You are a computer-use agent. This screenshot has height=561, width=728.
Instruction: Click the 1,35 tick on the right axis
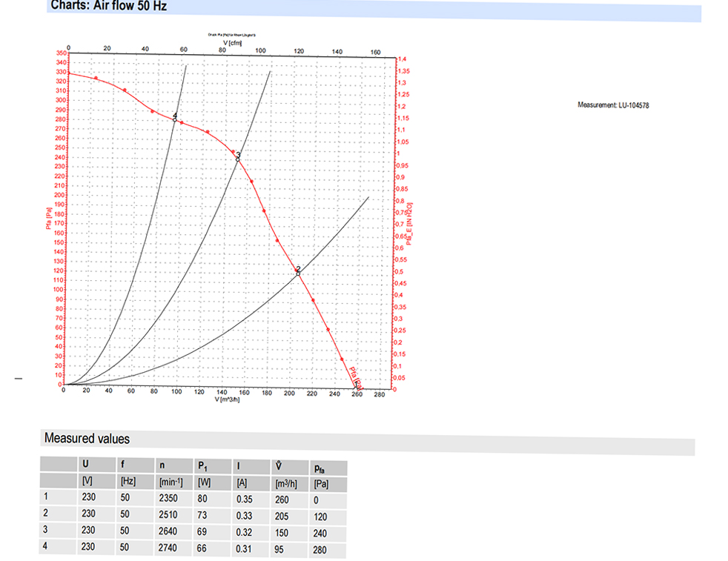(x=403, y=71)
